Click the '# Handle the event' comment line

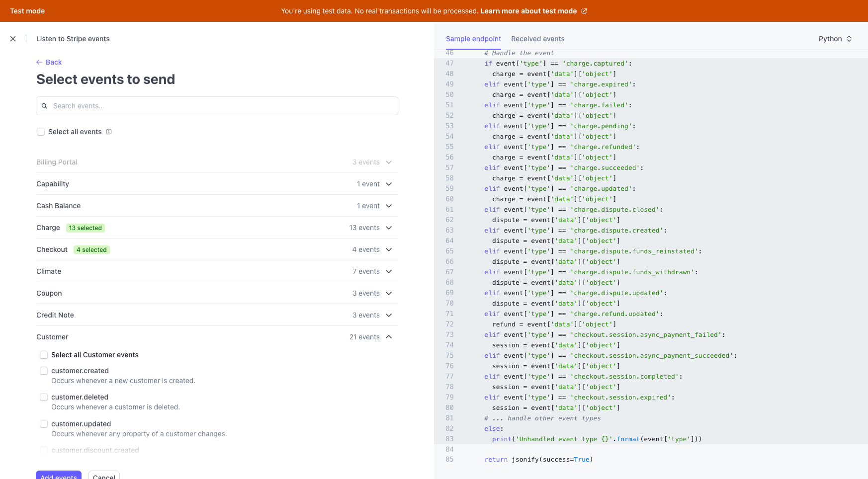click(519, 53)
